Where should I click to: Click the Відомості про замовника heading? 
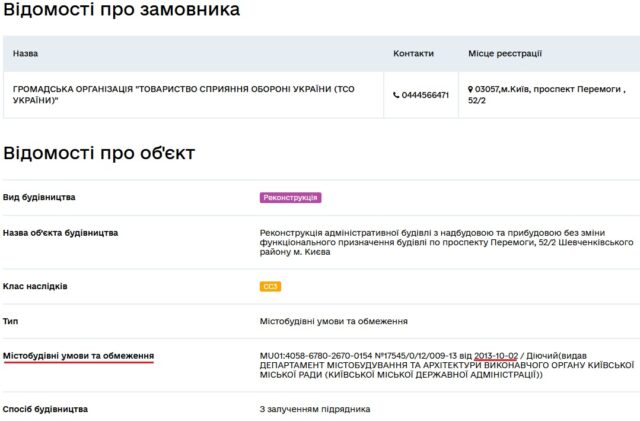pyautogui.click(x=121, y=11)
